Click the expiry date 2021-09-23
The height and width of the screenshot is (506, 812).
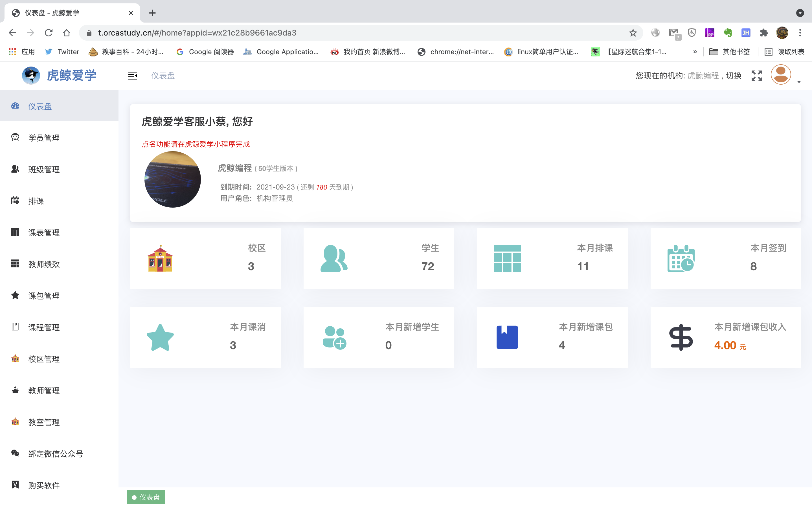tap(275, 187)
